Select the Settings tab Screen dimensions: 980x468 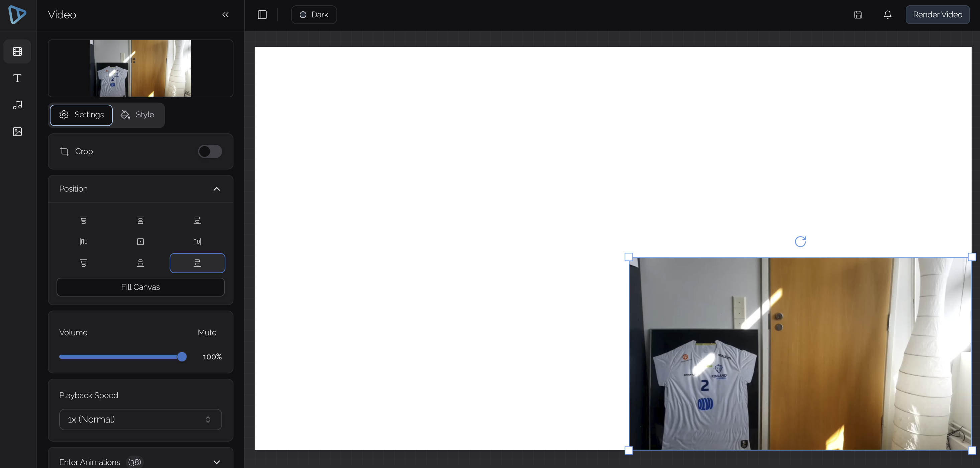click(x=81, y=115)
